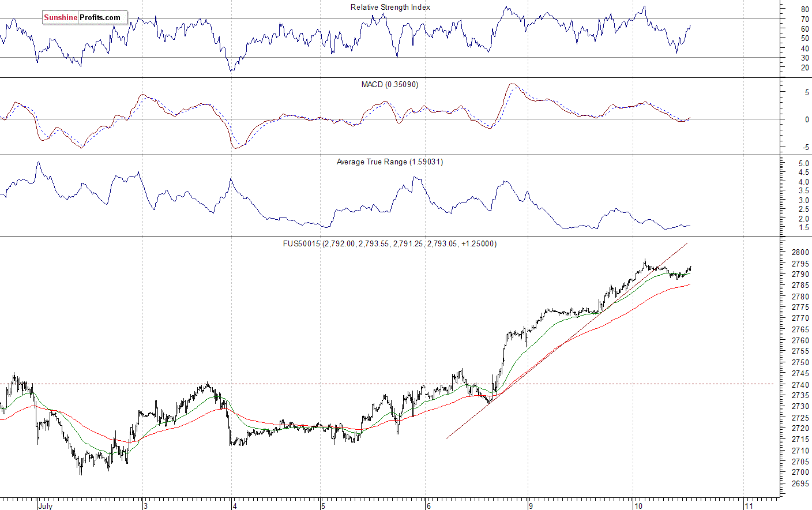Select date label 3 on the time axis

[x=146, y=506]
